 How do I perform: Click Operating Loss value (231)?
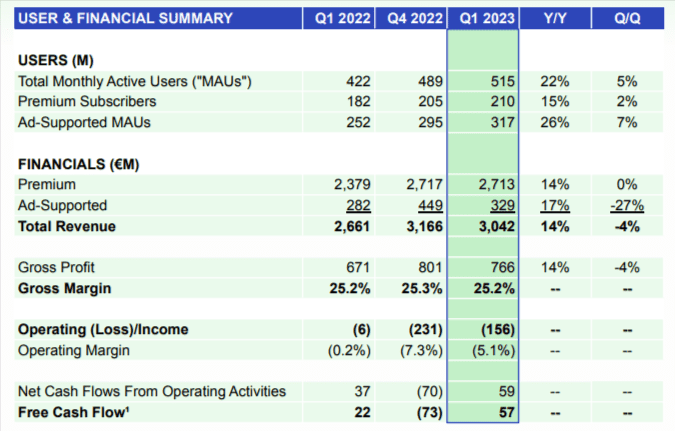click(426, 330)
